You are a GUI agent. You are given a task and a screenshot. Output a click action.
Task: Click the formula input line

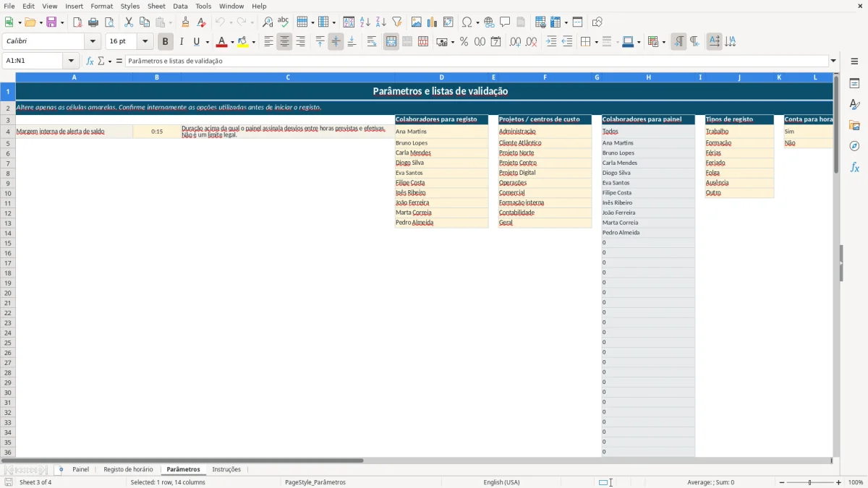pos(477,61)
